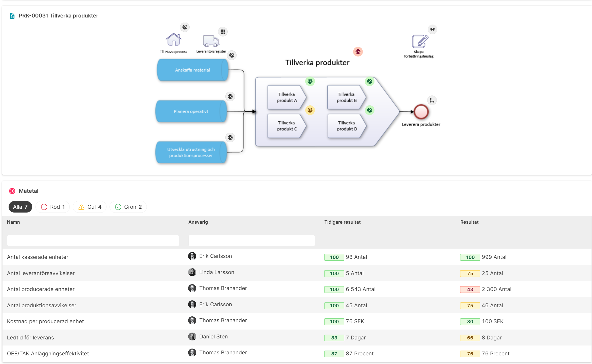Click red gauge badge beside Tillverka produkter title
The width and height of the screenshot is (592, 364).
click(358, 52)
